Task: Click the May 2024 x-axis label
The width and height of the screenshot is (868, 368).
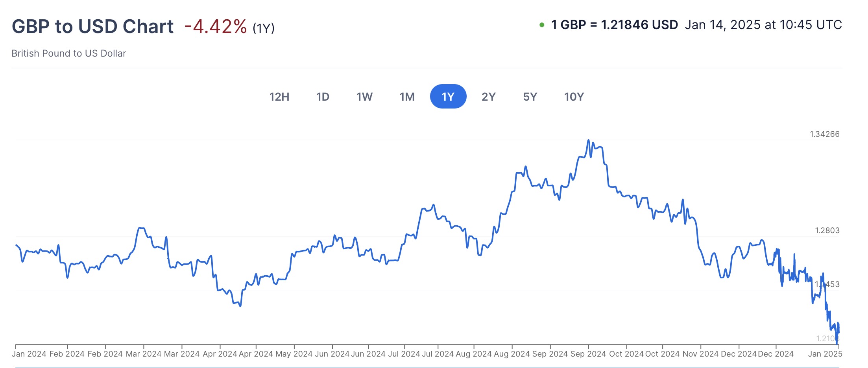Action: point(294,354)
